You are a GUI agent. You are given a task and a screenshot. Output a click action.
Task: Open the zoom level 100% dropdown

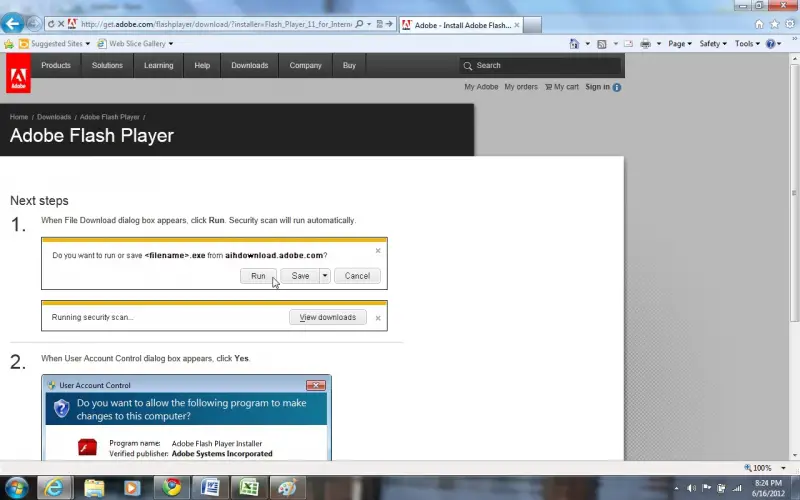click(784, 468)
